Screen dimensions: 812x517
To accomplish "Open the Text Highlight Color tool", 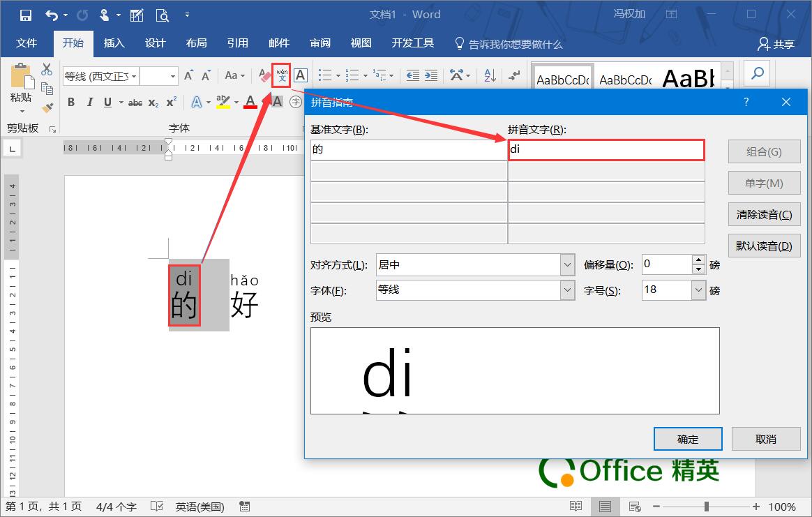I will pyautogui.click(x=222, y=103).
